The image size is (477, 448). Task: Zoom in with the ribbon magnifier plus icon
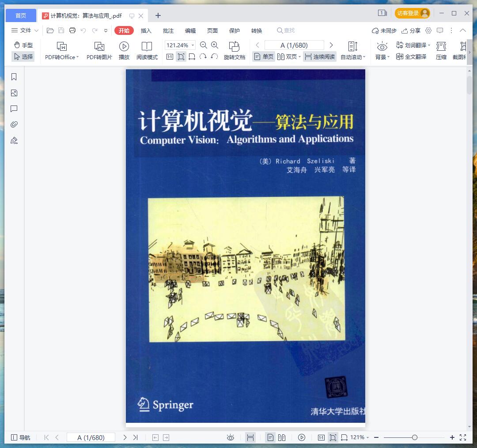(x=215, y=45)
